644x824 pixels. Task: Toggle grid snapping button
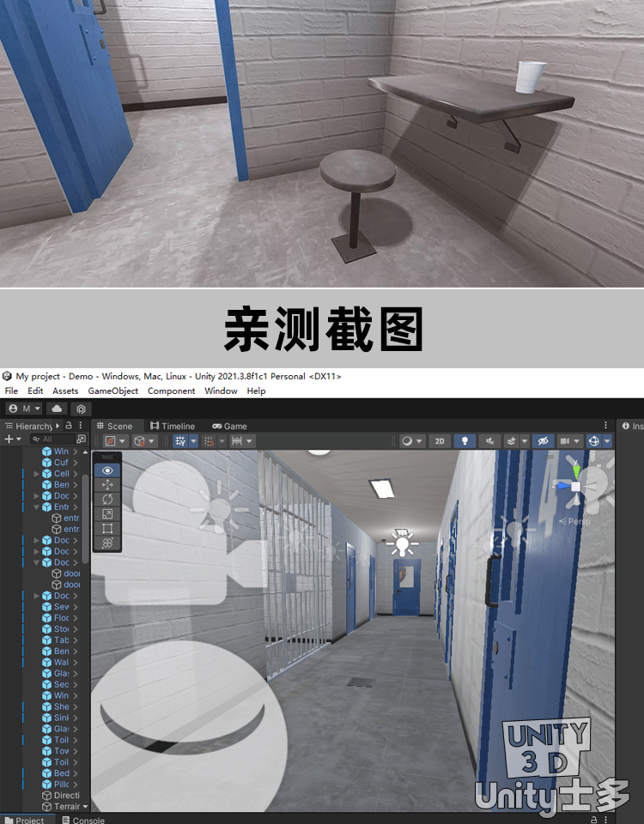point(210,441)
